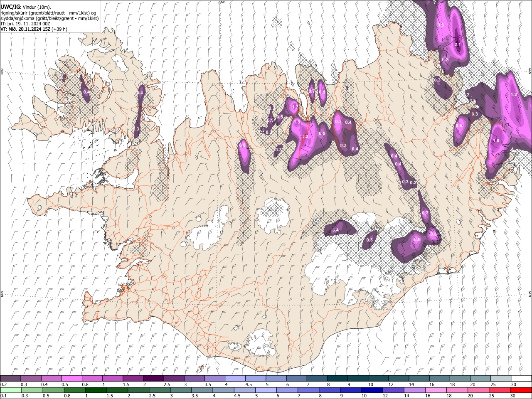Pick the pale pink rain swatch for 16–18
The height and width of the screenshot is (399, 532).
pyautogui.click(x=436, y=390)
